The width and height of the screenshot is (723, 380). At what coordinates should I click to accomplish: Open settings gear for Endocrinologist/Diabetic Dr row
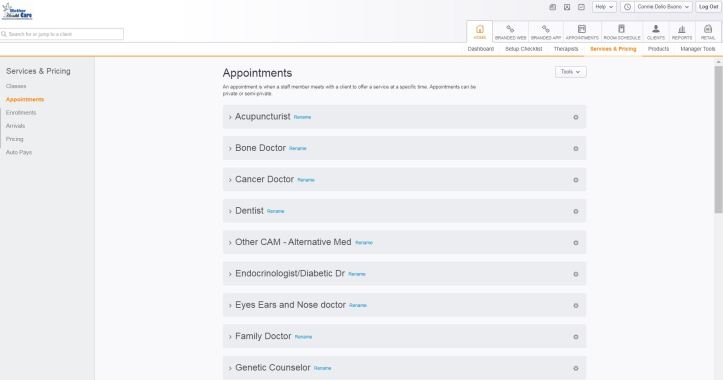click(575, 274)
